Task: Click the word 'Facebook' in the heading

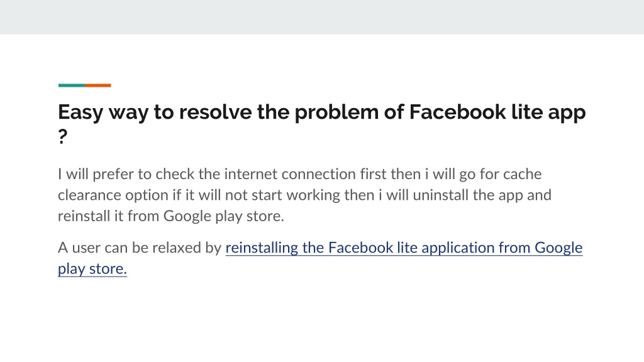Action: [x=458, y=112]
